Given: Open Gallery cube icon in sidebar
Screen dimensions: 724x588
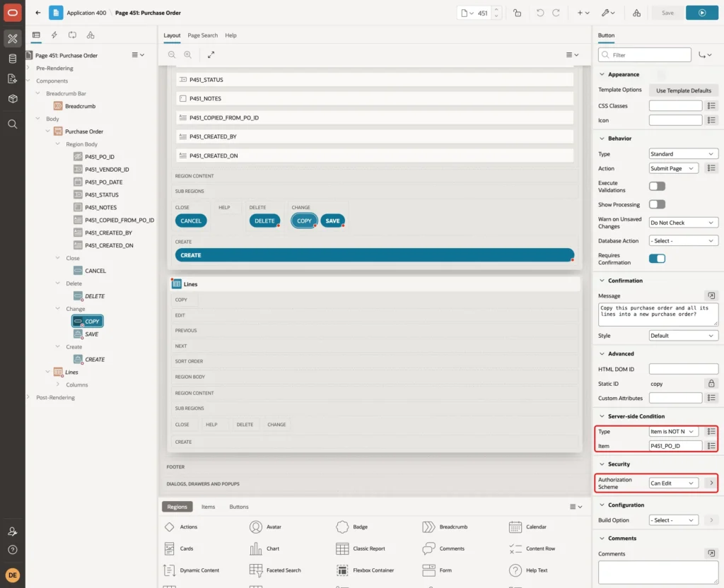Looking at the screenshot, I should 13,98.
